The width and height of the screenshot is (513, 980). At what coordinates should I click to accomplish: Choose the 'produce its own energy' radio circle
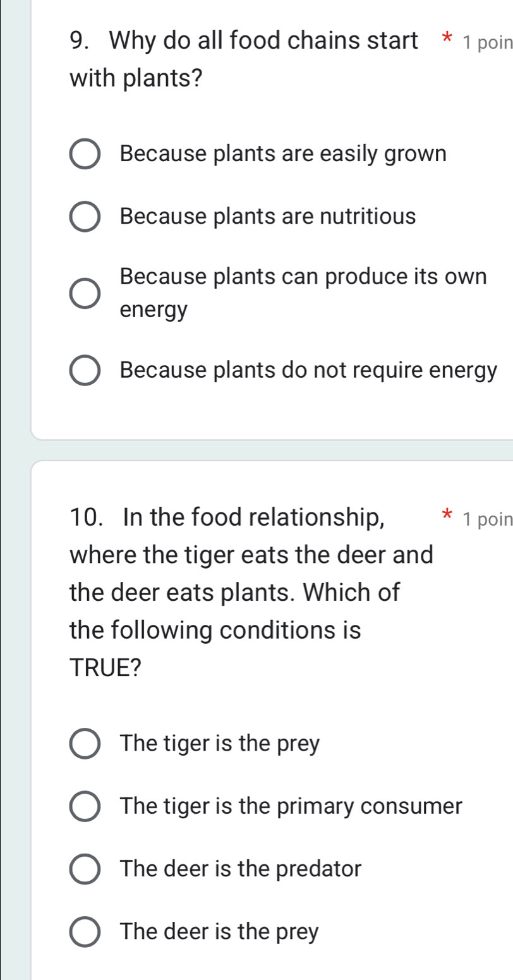coord(84,294)
